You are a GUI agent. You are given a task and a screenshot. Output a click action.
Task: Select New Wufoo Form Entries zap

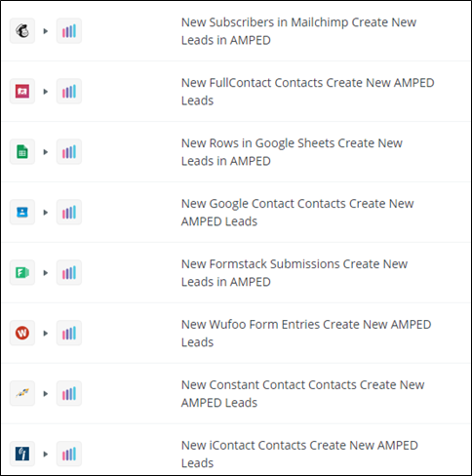306,333
